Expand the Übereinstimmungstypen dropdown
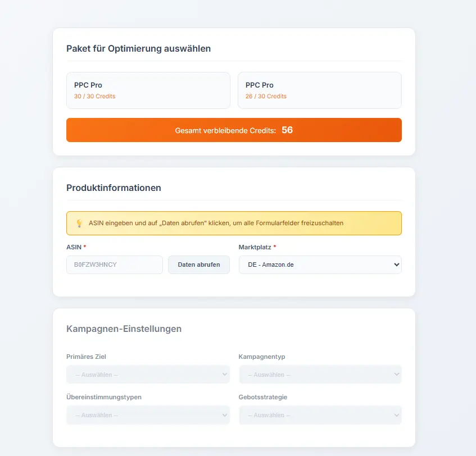This screenshot has height=456, width=476. click(148, 415)
